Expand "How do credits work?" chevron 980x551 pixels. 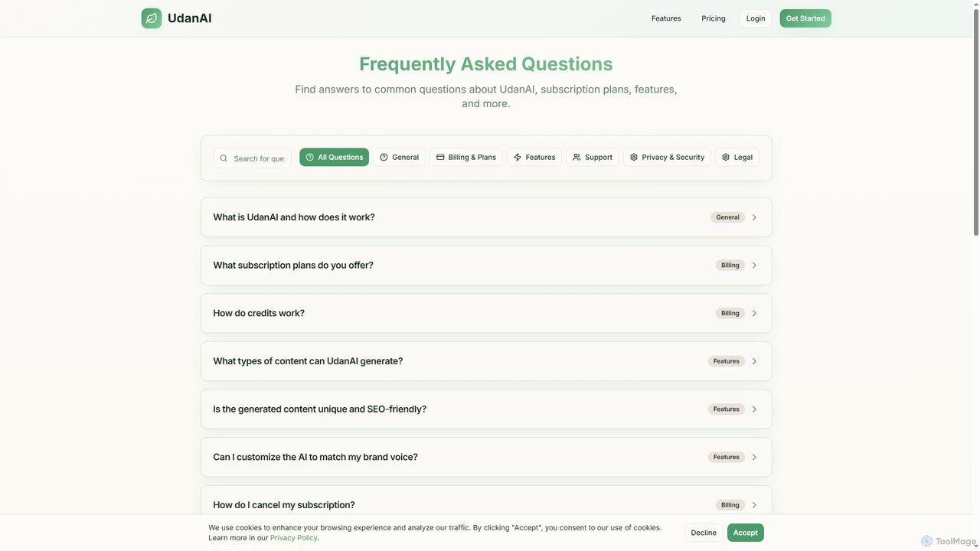754,313
